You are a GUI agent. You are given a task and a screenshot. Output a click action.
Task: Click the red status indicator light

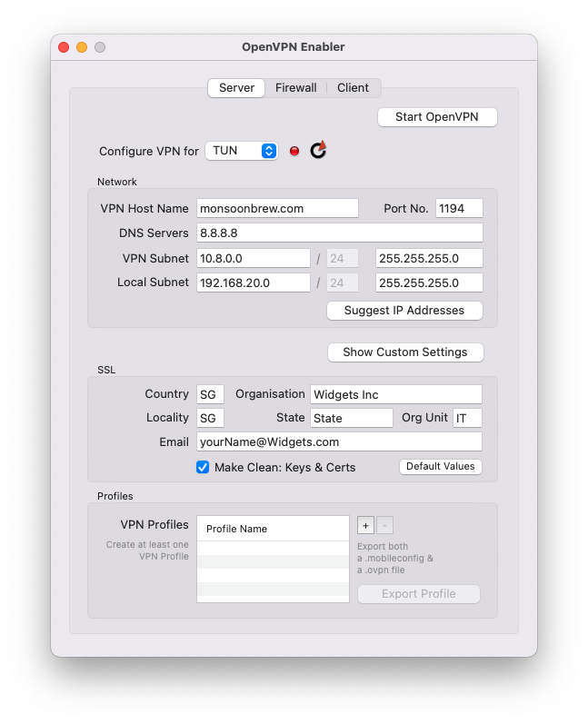click(294, 152)
